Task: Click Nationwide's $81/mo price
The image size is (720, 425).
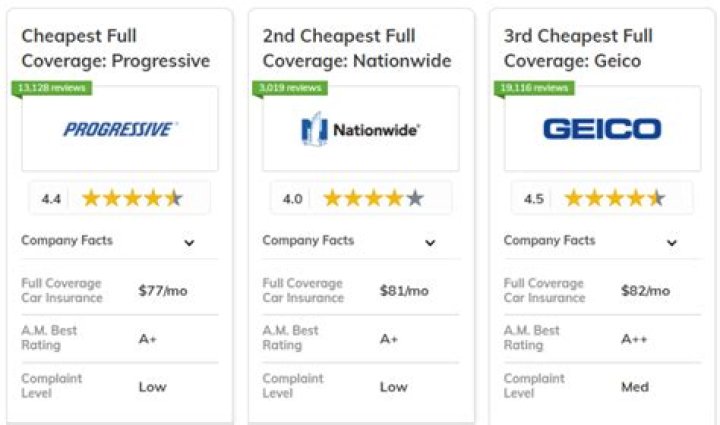Action: coord(404,291)
